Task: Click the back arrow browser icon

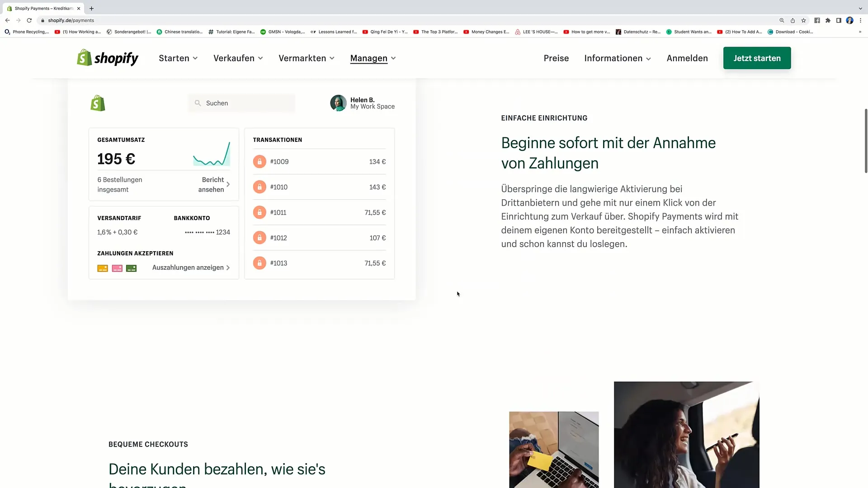Action: [x=7, y=20]
